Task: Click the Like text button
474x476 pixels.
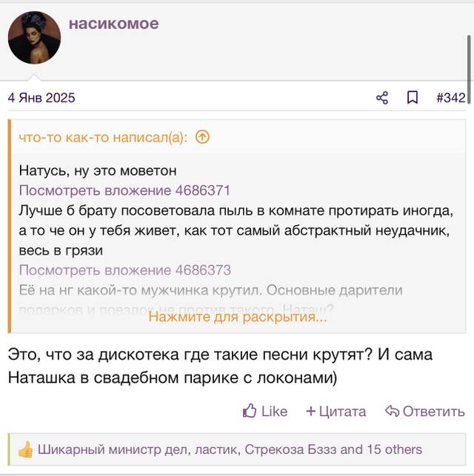Action: click(x=274, y=412)
